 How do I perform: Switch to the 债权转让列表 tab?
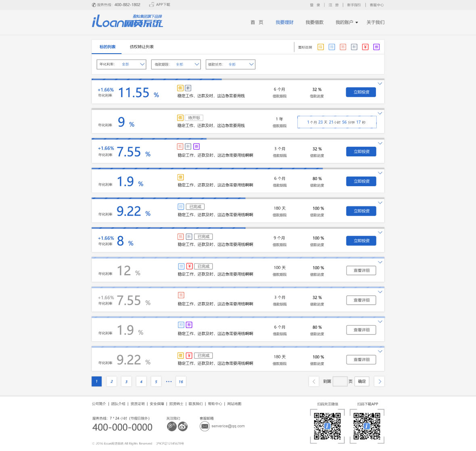coord(142,47)
